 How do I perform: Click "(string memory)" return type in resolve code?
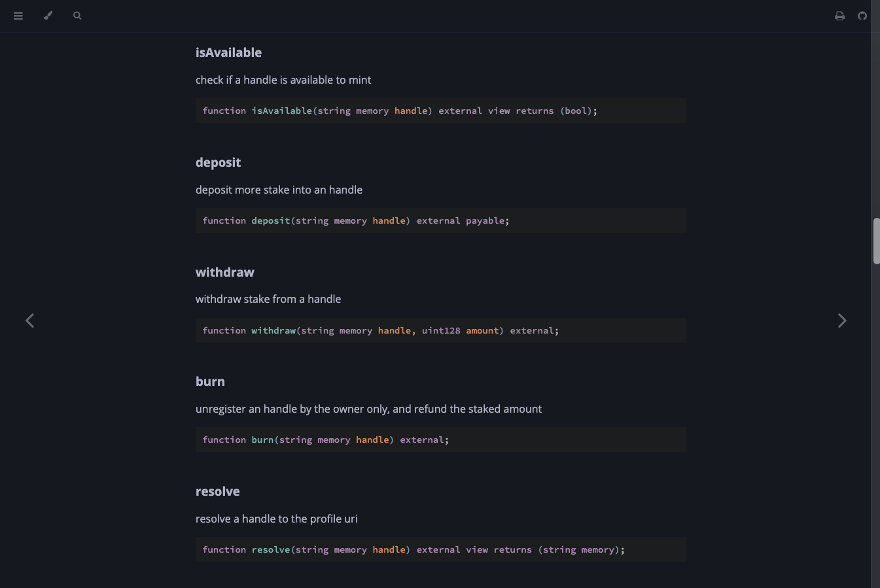tap(578, 550)
